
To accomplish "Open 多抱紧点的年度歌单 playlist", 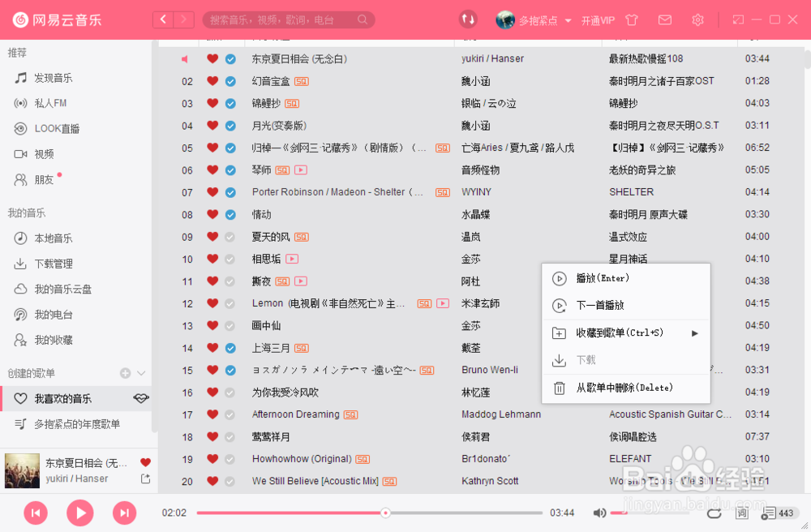I will tap(77, 425).
